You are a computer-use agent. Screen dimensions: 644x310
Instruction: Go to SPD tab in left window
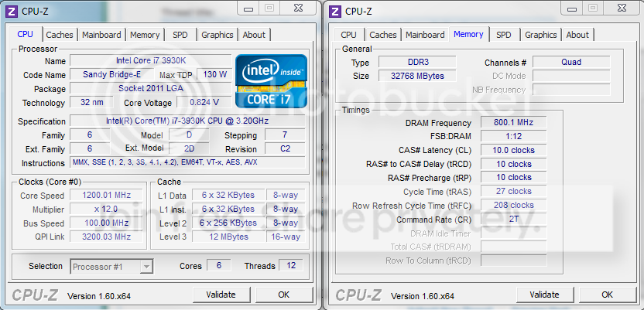[180, 35]
